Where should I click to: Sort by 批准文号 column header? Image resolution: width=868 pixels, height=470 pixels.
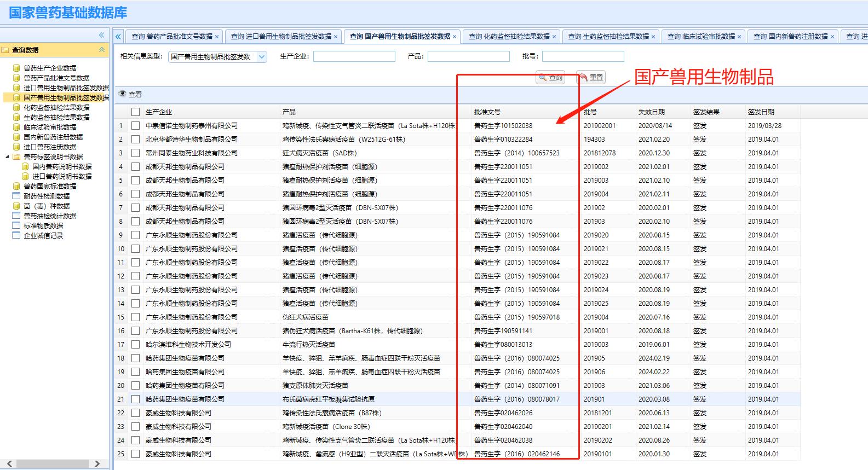[x=487, y=112]
